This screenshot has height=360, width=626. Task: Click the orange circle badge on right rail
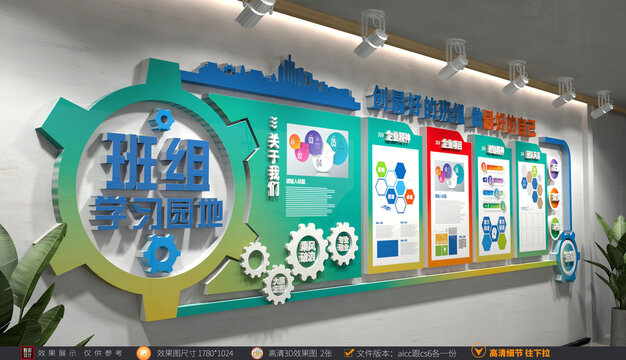(x=555, y=198)
